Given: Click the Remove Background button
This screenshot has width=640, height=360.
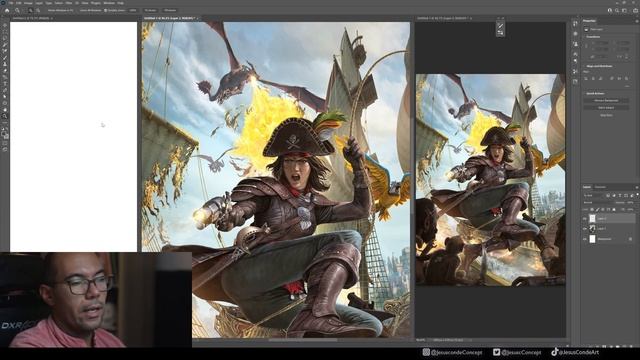Looking at the screenshot, I should [606, 100].
